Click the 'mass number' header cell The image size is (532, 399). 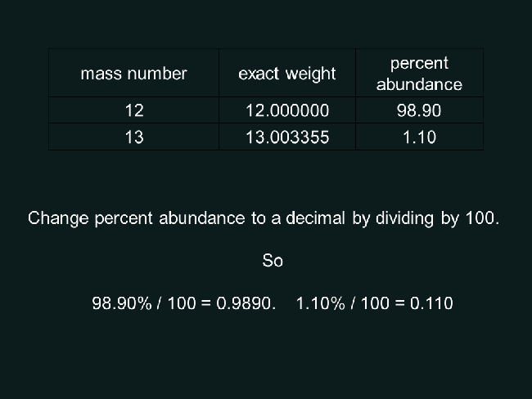[133, 74]
